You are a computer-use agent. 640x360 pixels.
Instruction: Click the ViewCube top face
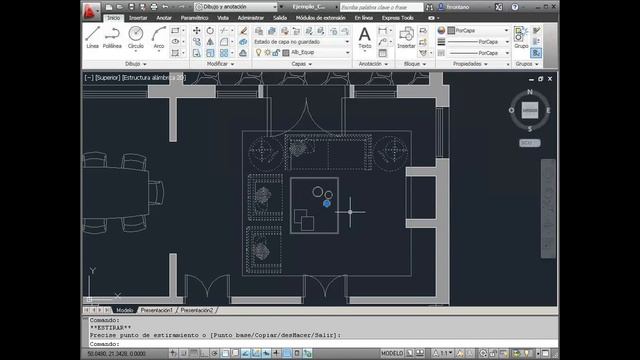coord(530,110)
